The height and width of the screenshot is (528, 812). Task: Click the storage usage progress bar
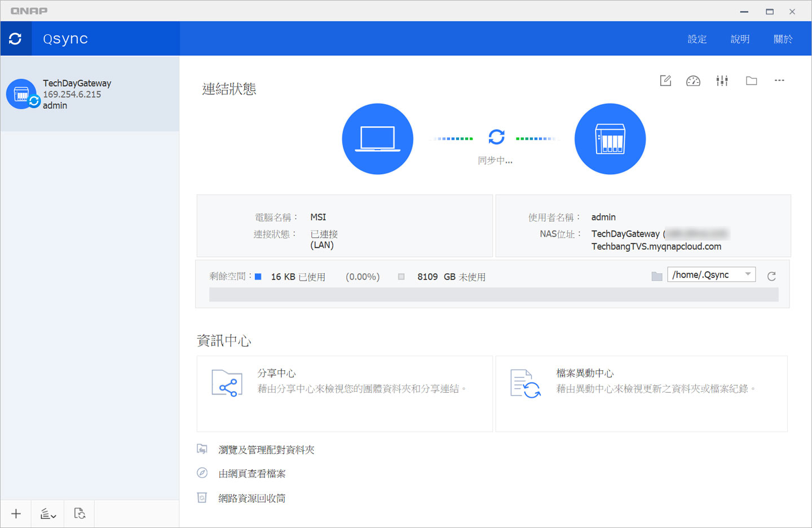493,294
